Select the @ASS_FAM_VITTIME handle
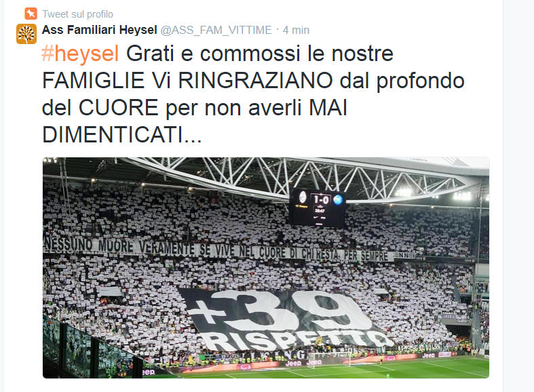534x392 pixels. (x=216, y=30)
